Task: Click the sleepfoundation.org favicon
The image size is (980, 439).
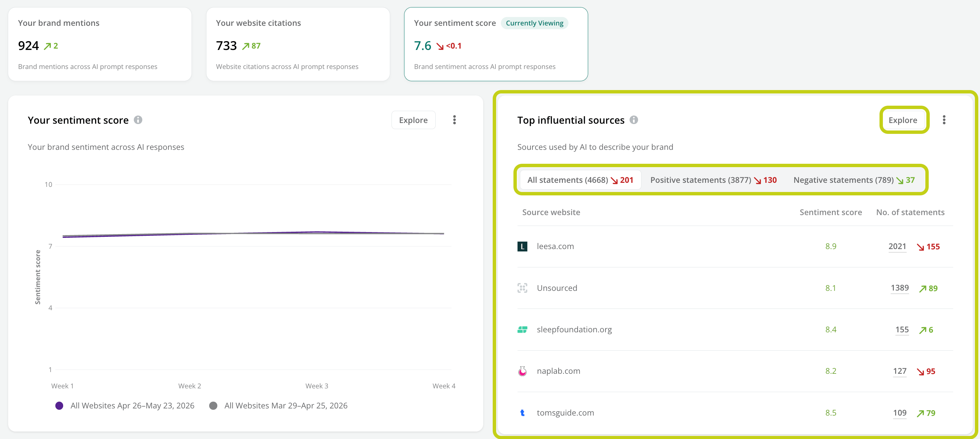Action: pyautogui.click(x=522, y=329)
